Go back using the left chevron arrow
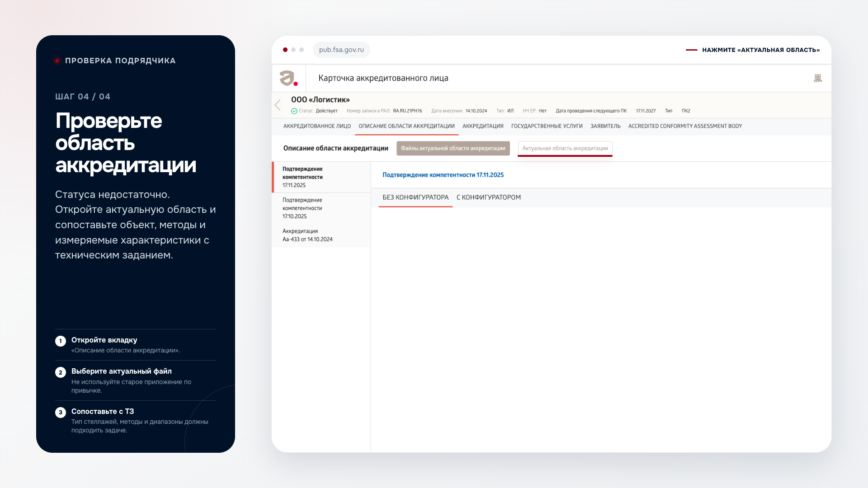 pyautogui.click(x=278, y=105)
